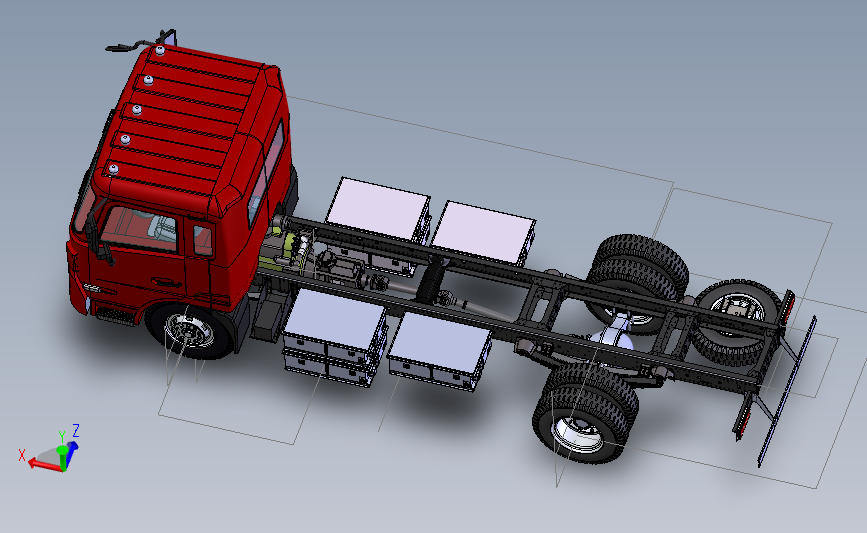Select the front wheel under the cab
This screenshot has width=867, height=533.
coord(189,331)
